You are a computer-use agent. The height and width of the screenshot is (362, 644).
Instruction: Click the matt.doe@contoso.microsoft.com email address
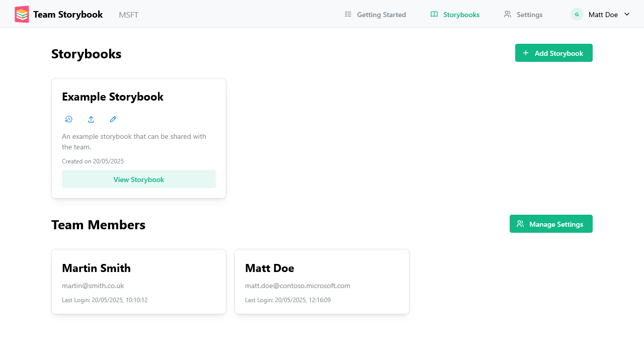click(297, 286)
